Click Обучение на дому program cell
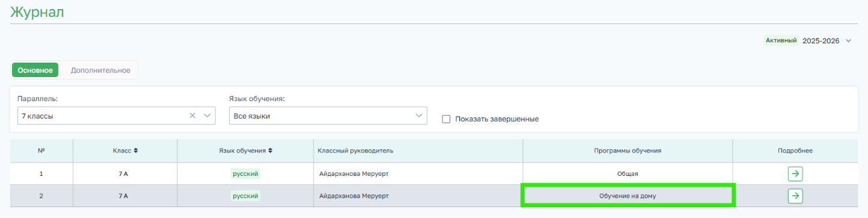 [x=627, y=196]
